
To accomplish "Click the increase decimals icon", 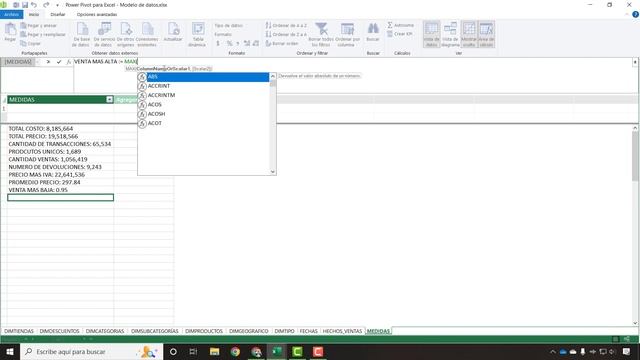I will click(x=247, y=43).
